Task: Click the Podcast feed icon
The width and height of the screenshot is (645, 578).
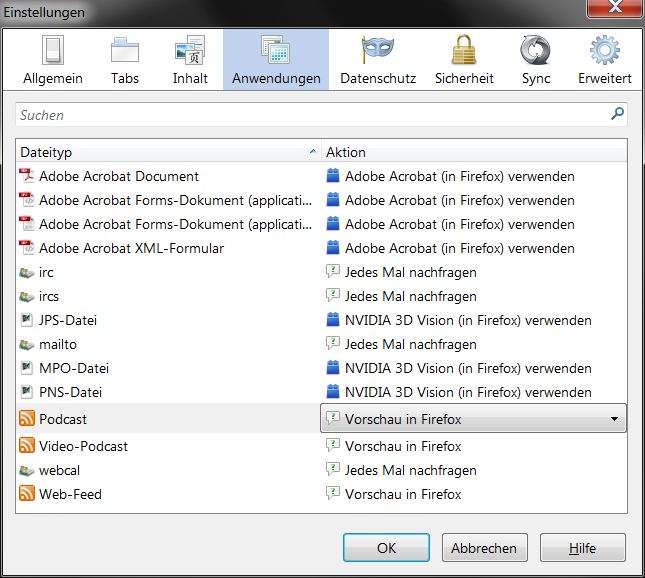Action: (27, 418)
